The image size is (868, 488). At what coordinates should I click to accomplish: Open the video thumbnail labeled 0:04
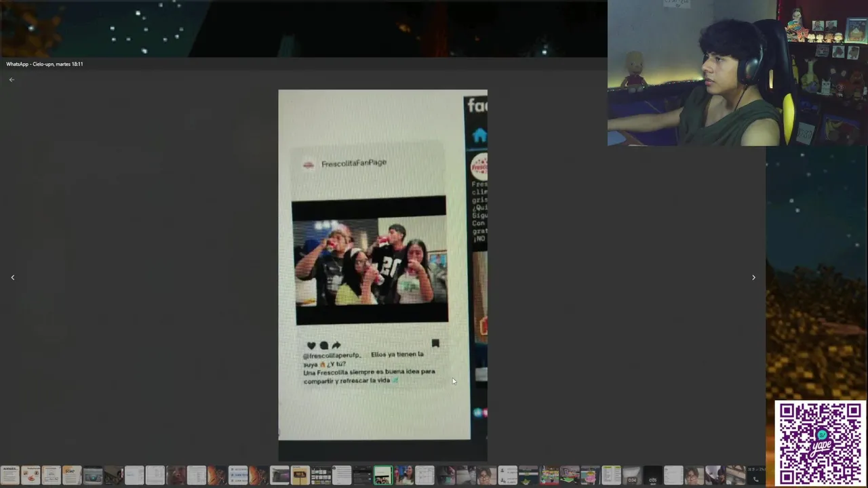pyautogui.click(x=632, y=475)
